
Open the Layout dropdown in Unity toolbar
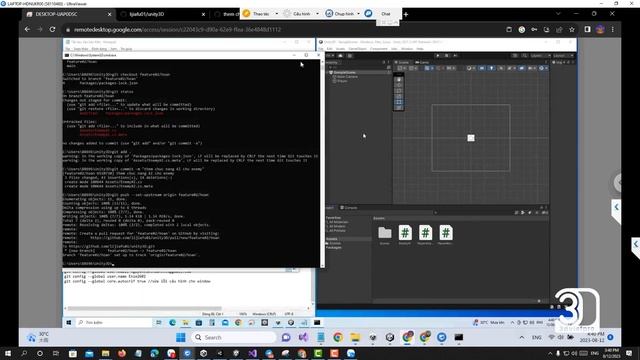pyautogui.click(x=563, y=56)
